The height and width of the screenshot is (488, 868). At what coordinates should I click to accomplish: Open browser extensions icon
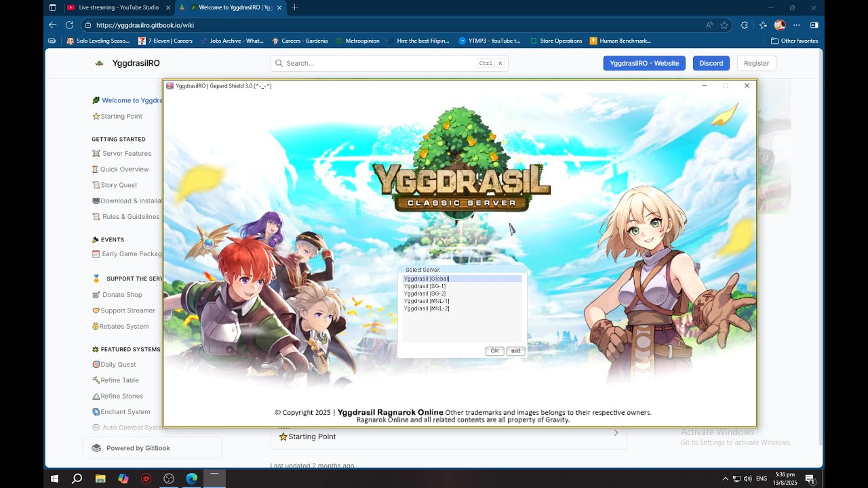click(745, 25)
